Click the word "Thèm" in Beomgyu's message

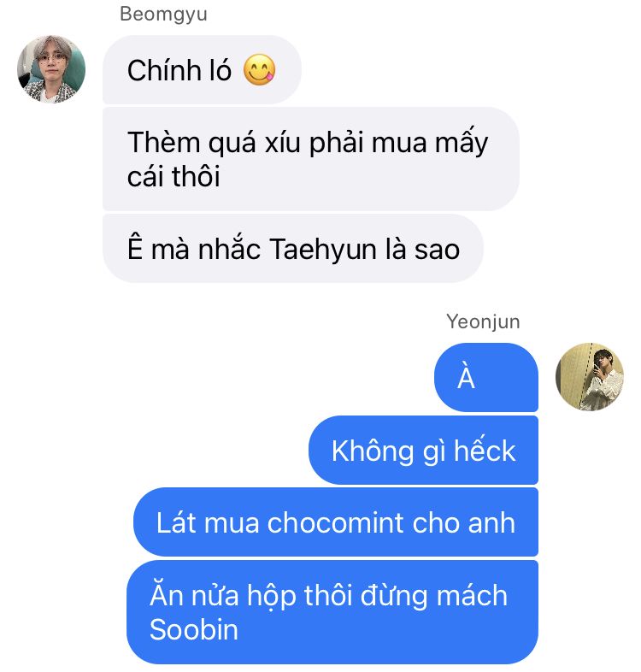pos(164,142)
